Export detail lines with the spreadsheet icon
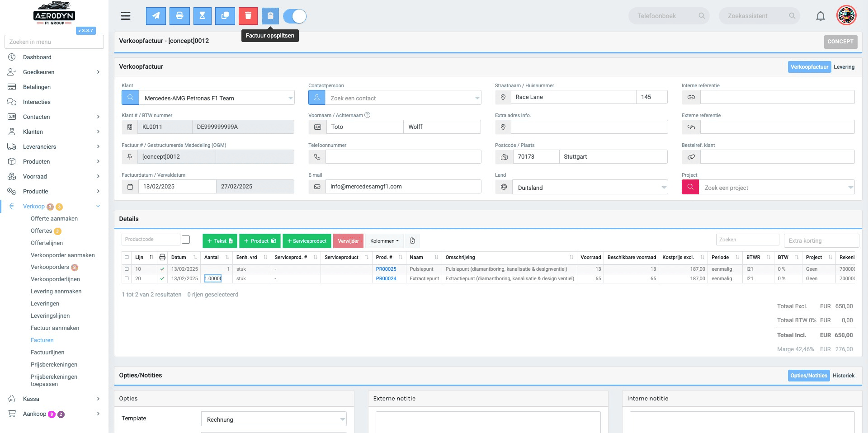Image resolution: width=868 pixels, height=433 pixels. tap(412, 241)
